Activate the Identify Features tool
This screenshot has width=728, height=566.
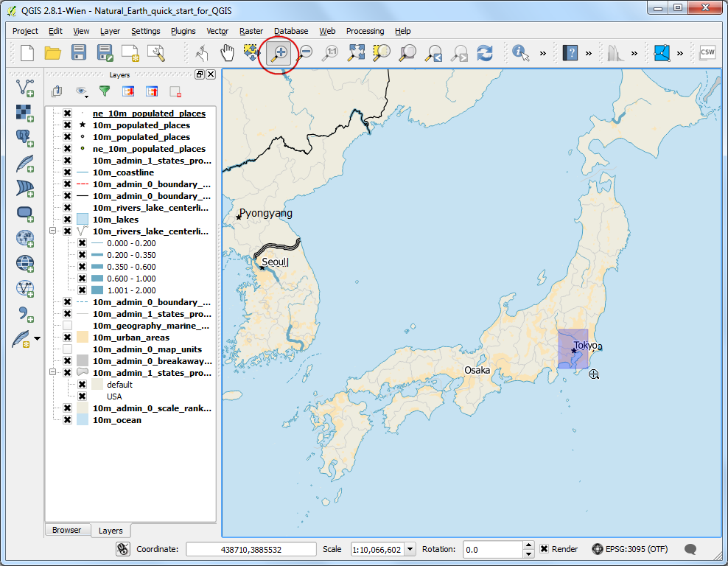click(x=520, y=53)
